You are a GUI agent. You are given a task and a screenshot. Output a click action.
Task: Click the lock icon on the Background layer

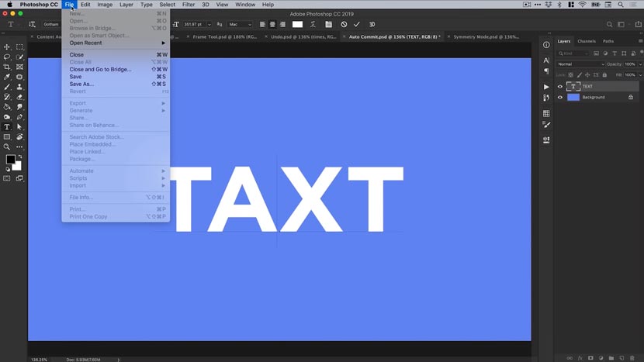629,98
